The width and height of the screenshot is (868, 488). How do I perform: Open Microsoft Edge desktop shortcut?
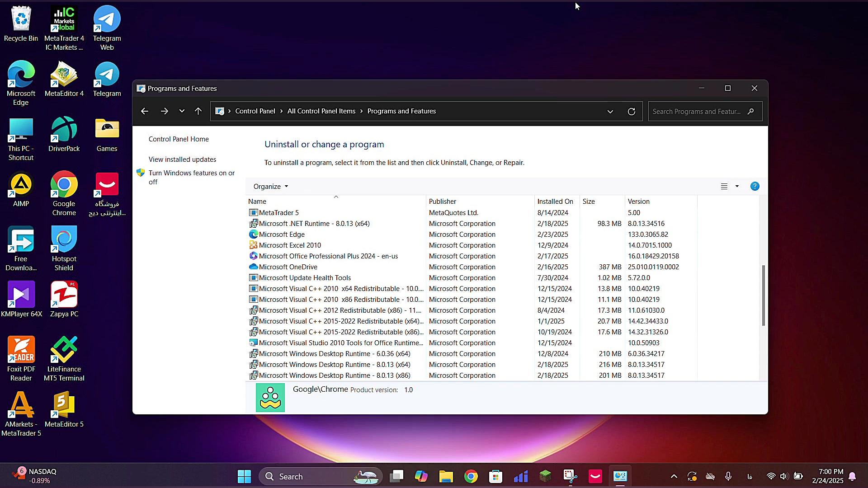(x=21, y=83)
